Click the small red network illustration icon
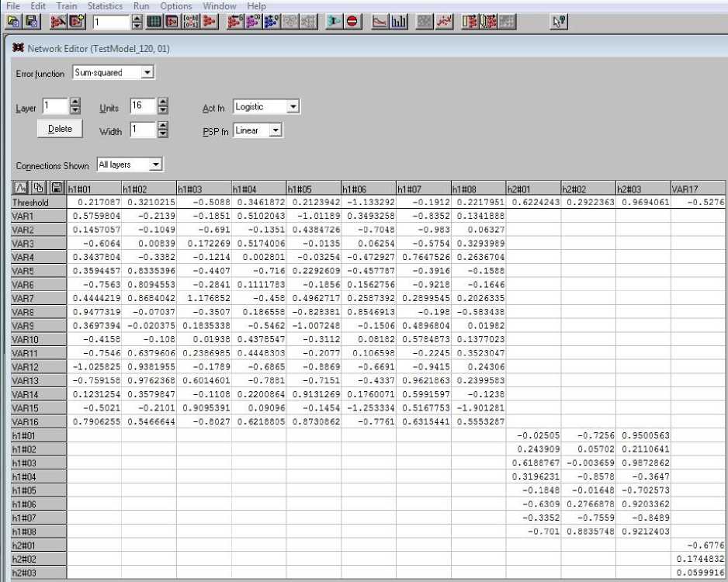 210,22
